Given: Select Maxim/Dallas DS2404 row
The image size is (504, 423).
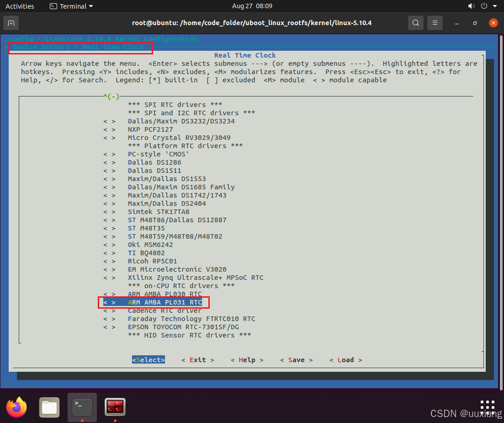Looking at the screenshot, I should click(154, 203).
